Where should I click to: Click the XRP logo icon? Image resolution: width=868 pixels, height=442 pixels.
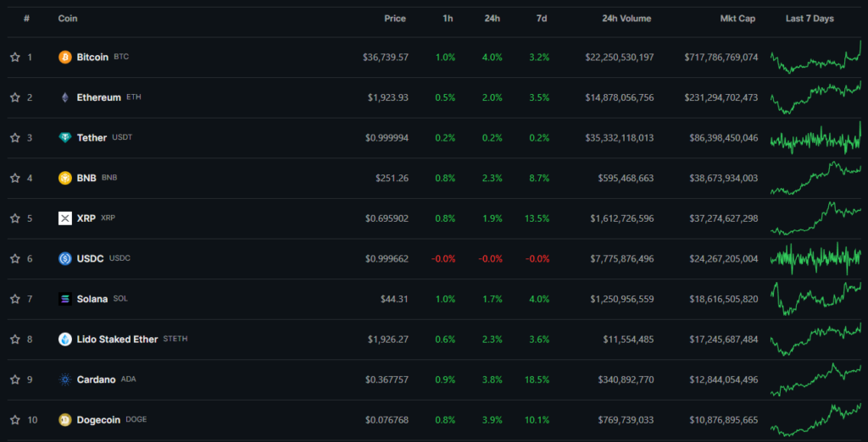point(64,218)
